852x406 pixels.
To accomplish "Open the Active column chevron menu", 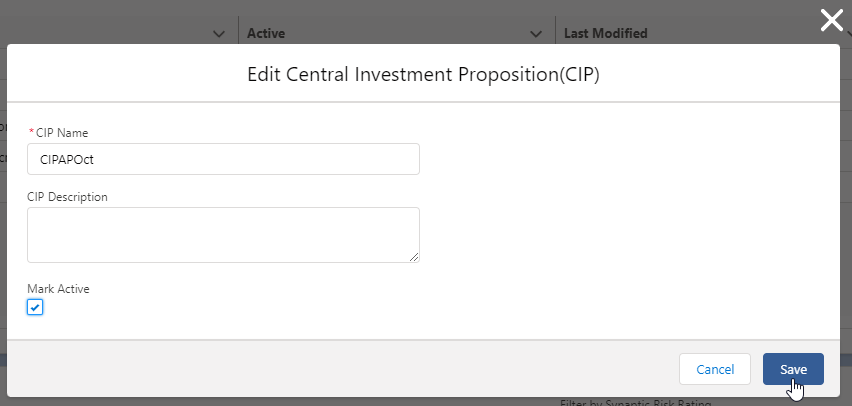I will pyautogui.click(x=536, y=34).
